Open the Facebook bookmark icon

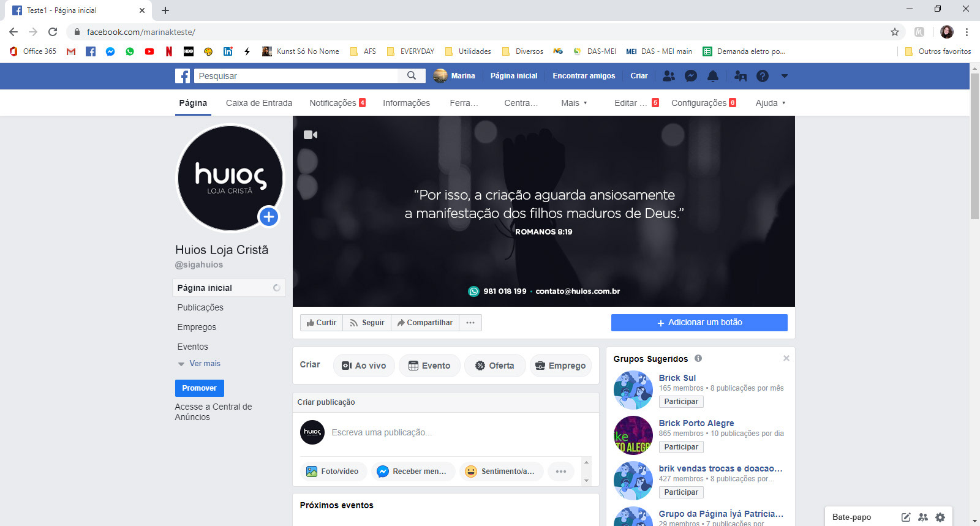(x=91, y=51)
